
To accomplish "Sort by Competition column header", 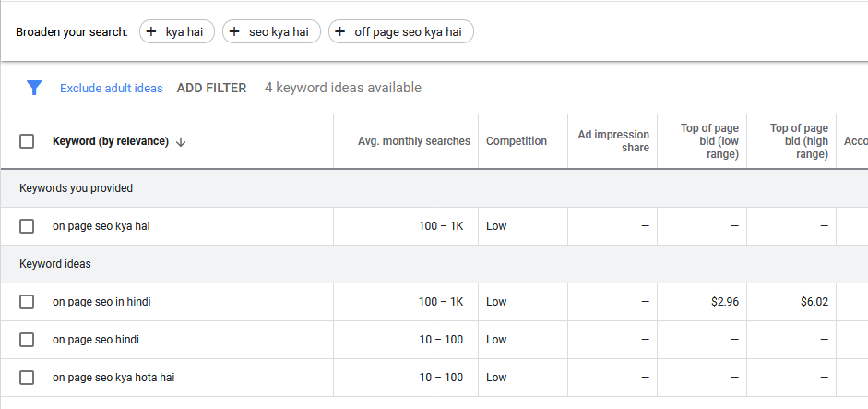I will tap(517, 141).
